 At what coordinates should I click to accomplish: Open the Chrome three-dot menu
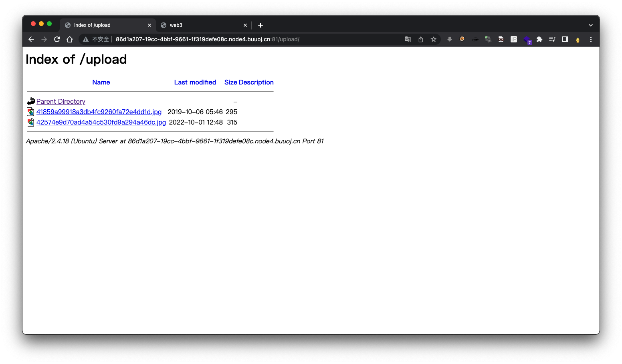click(x=591, y=39)
